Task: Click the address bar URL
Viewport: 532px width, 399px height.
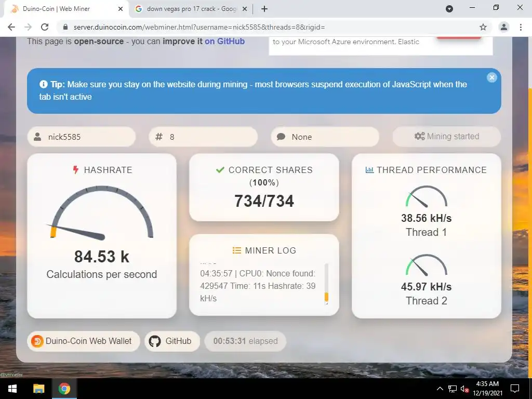Action: coord(199,27)
